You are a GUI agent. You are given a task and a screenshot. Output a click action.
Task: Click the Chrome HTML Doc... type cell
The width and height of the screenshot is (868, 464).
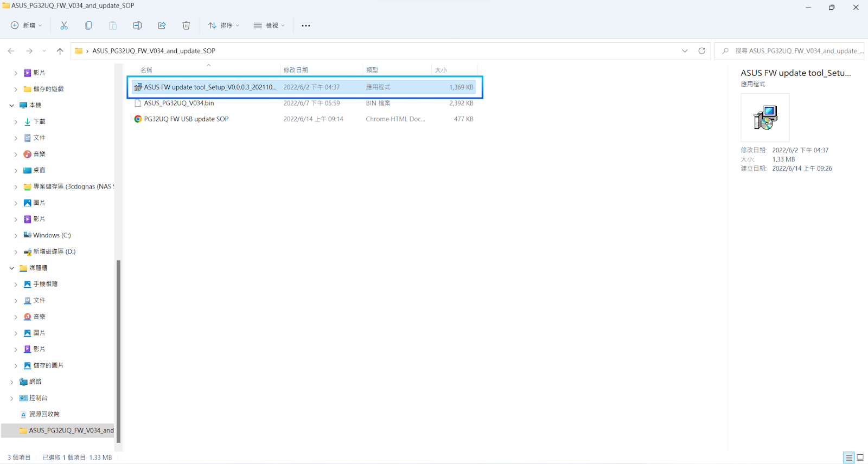(x=395, y=119)
